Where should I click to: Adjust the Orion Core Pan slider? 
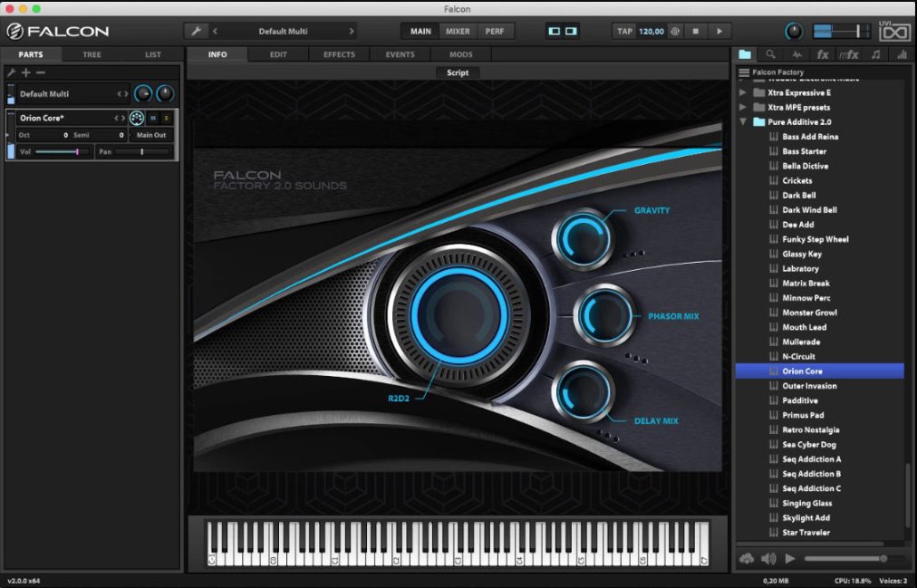tap(141, 152)
